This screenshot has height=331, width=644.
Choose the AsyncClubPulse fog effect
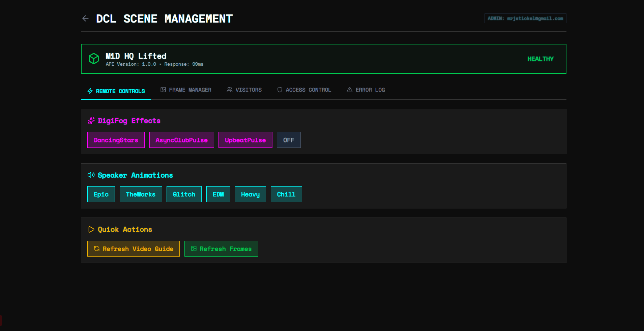tap(181, 140)
